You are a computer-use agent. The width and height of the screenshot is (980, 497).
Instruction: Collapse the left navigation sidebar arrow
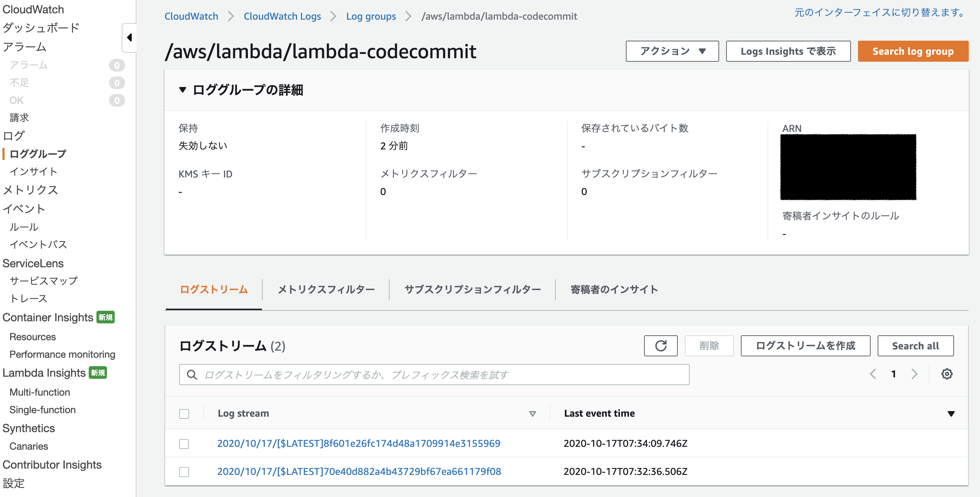click(129, 37)
